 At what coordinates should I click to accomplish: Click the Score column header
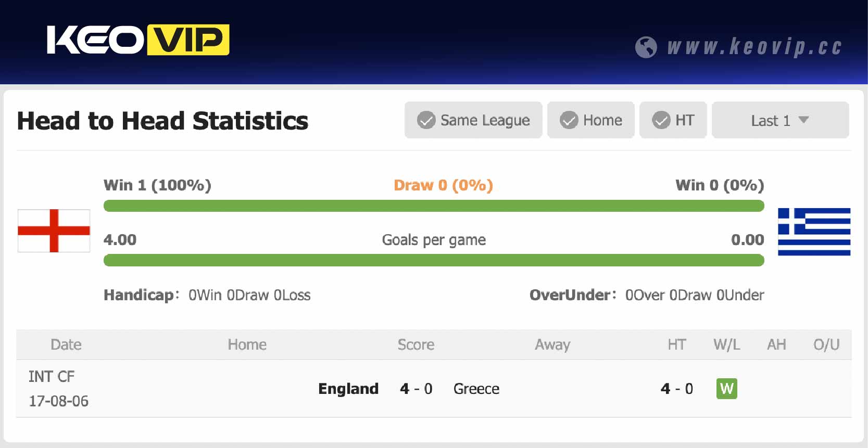pyautogui.click(x=416, y=344)
